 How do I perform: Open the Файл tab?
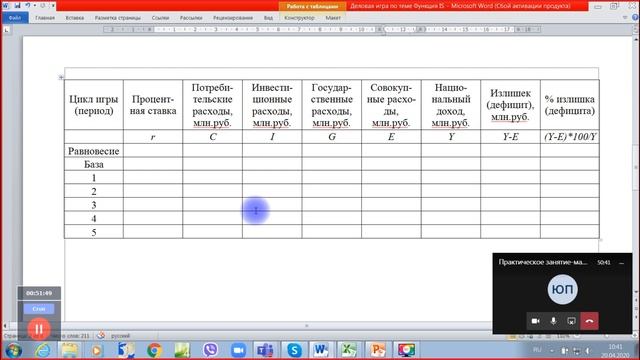15,18
